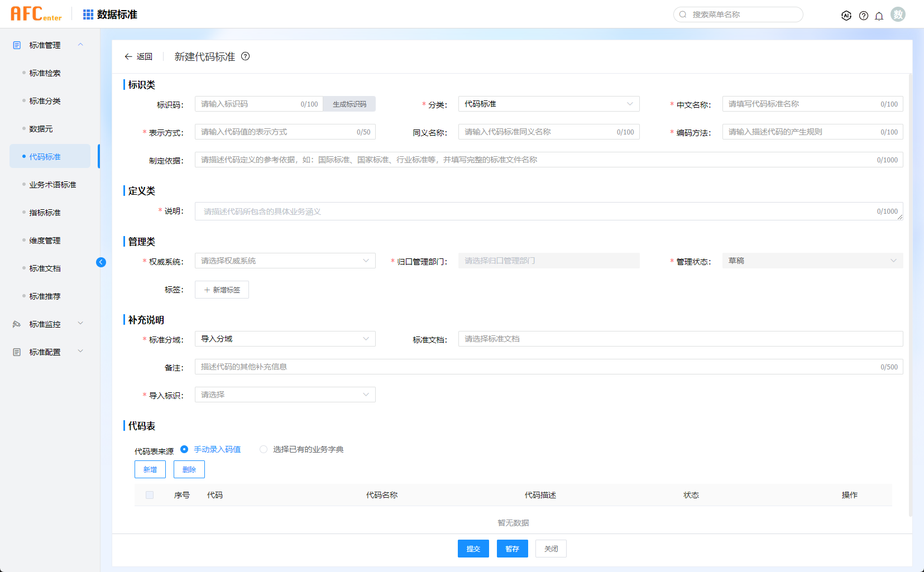This screenshot has width=924, height=572.
Task: Open the help question-mark icon in the header
Action: (864, 16)
